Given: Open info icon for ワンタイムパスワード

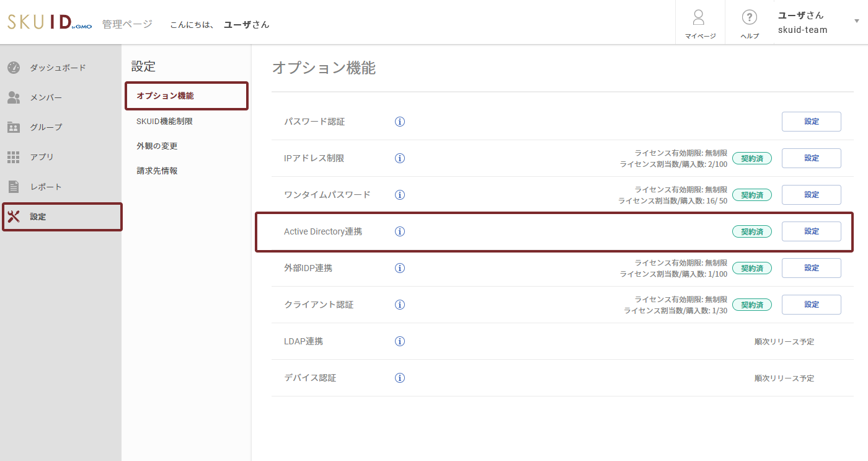Looking at the screenshot, I should click(x=400, y=195).
